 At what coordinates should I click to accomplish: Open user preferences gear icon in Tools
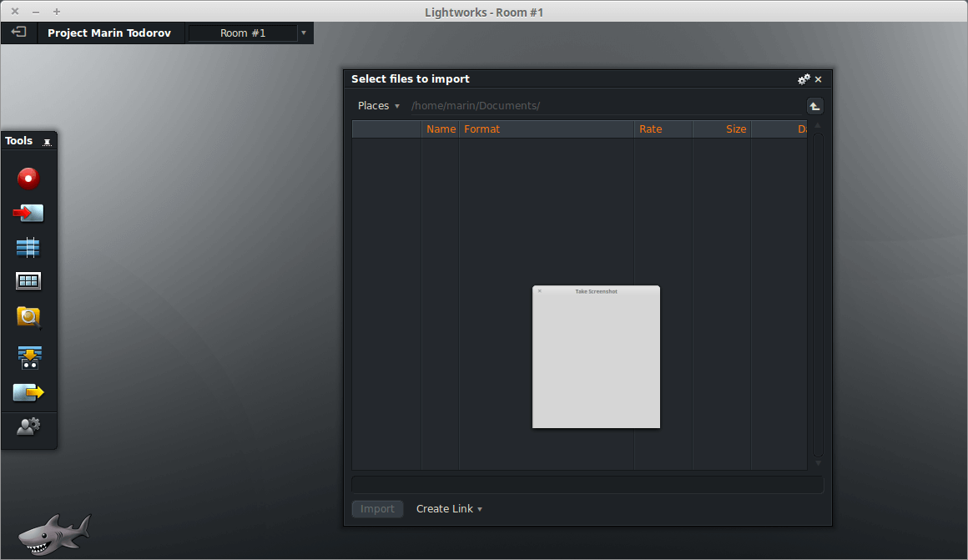click(x=28, y=426)
